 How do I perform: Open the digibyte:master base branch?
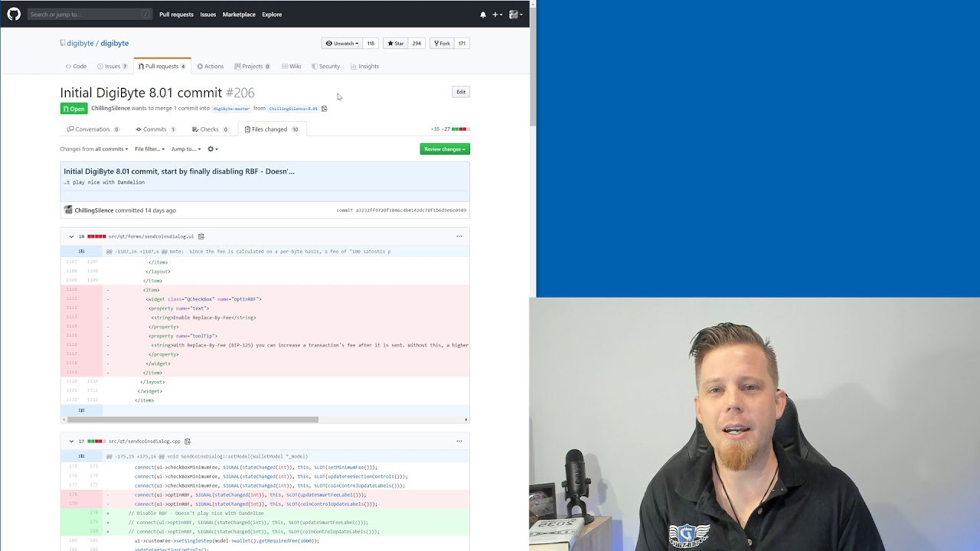point(231,109)
